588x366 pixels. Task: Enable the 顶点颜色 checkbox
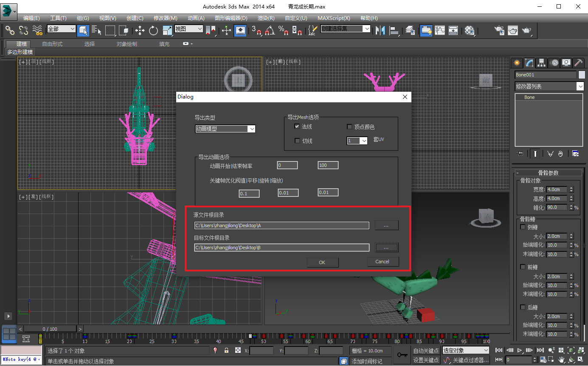point(350,127)
